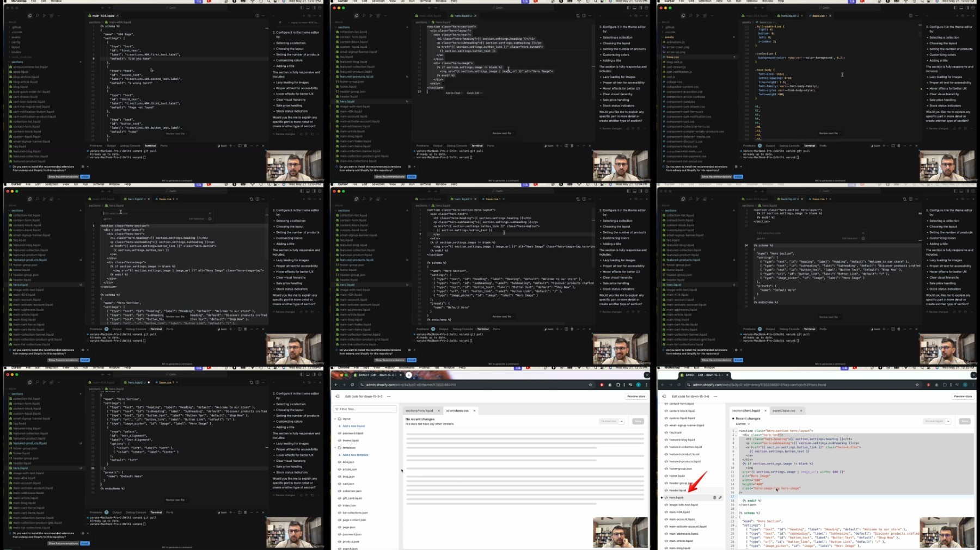This screenshot has width=980, height=550.
Task: Start new chat plus icon in top-left frame
Action: (304, 16)
